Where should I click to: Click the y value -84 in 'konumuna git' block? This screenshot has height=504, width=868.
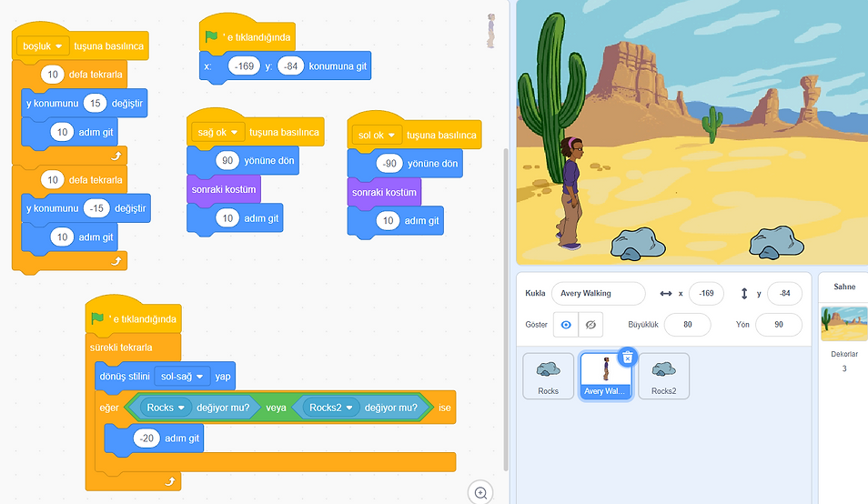[x=290, y=66]
